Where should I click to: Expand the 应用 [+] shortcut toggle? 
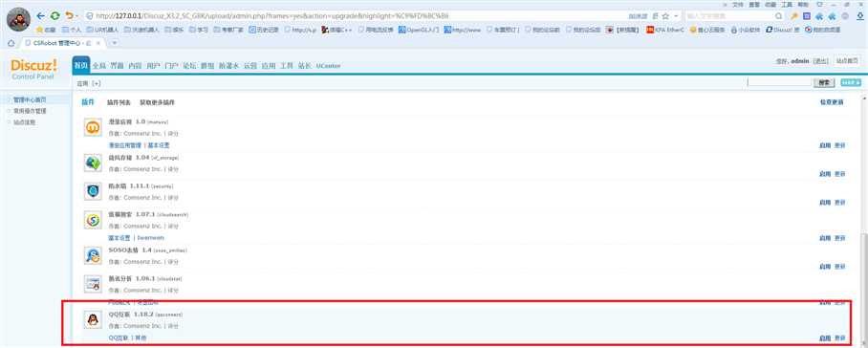coord(89,83)
